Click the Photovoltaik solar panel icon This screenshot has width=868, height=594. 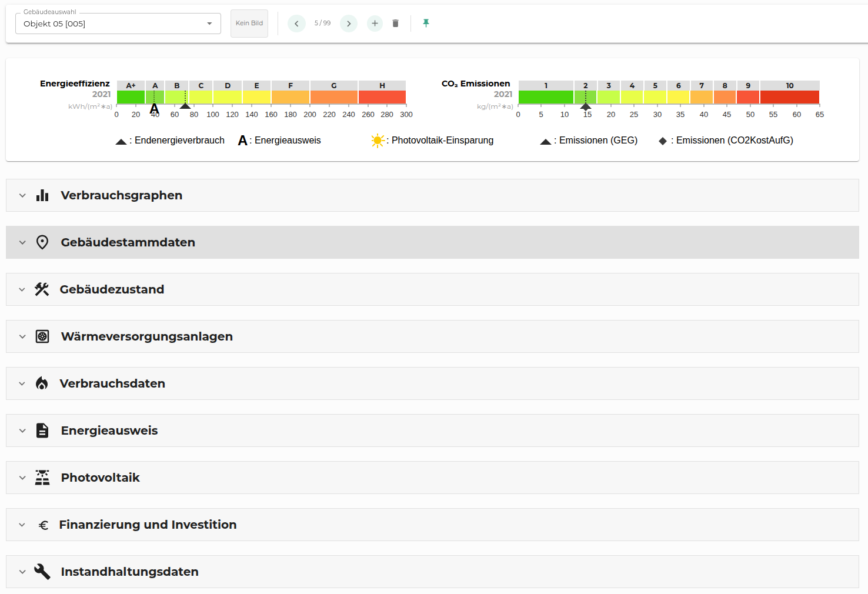click(x=42, y=478)
